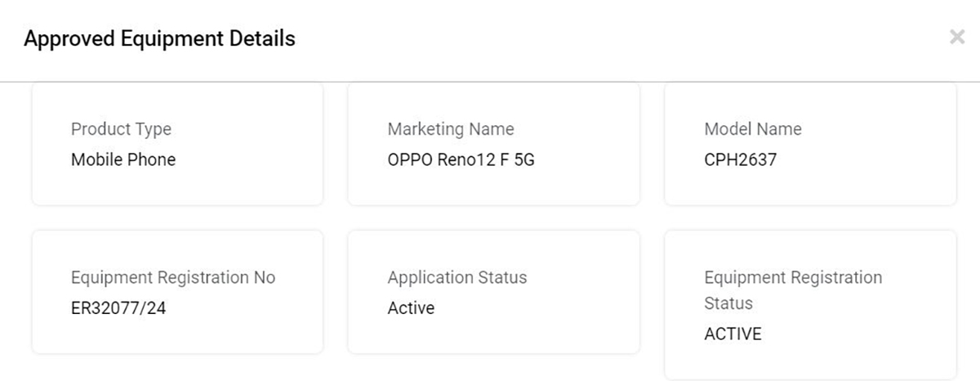
Task: Close the Approved Equipment Details dialog
Action: tap(957, 37)
